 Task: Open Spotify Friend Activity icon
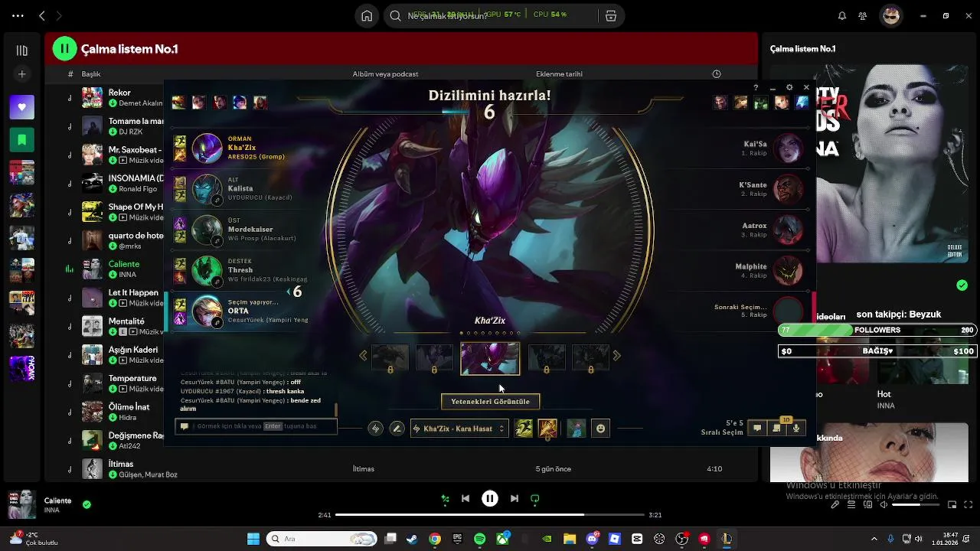click(863, 15)
